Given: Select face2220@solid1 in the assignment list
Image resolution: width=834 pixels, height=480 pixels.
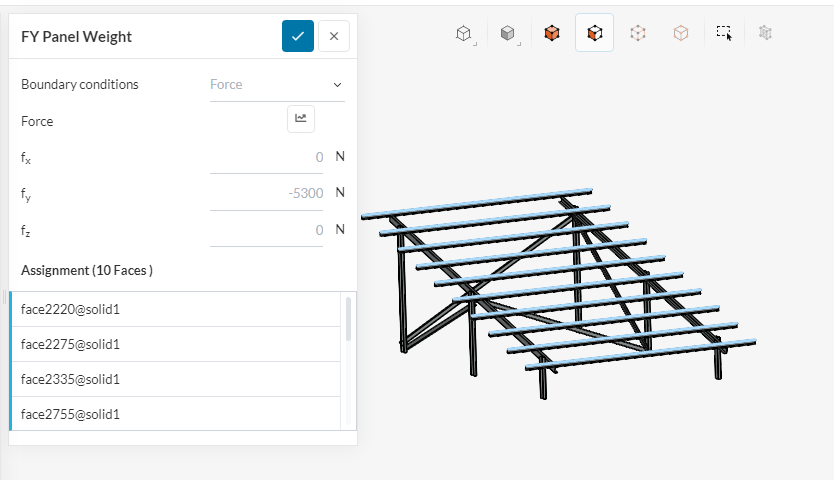Looking at the screenshot, I should [175, 310].
